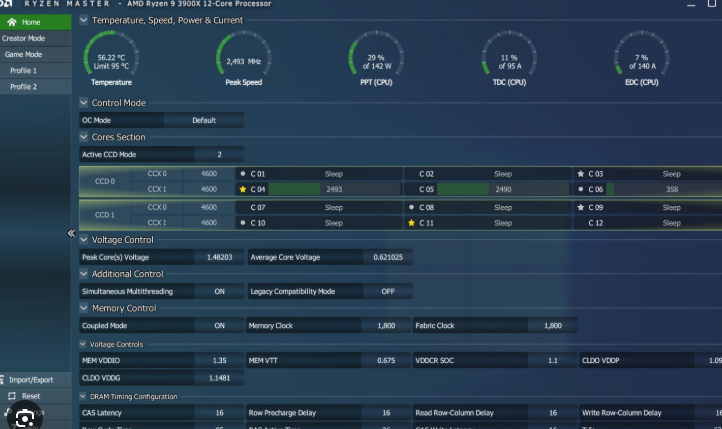Click dot marker on core C 08
722x429 pixels.
(x=411, y=207)
